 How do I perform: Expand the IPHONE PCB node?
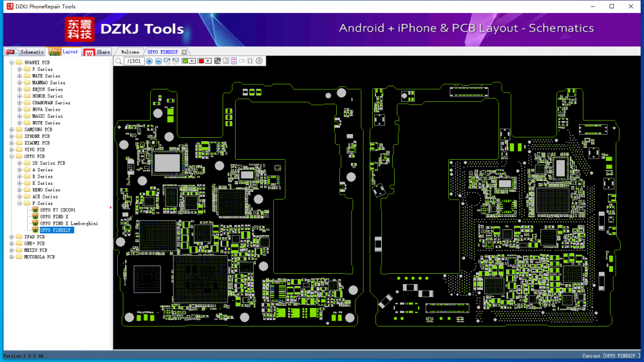[x=12, y=136]
